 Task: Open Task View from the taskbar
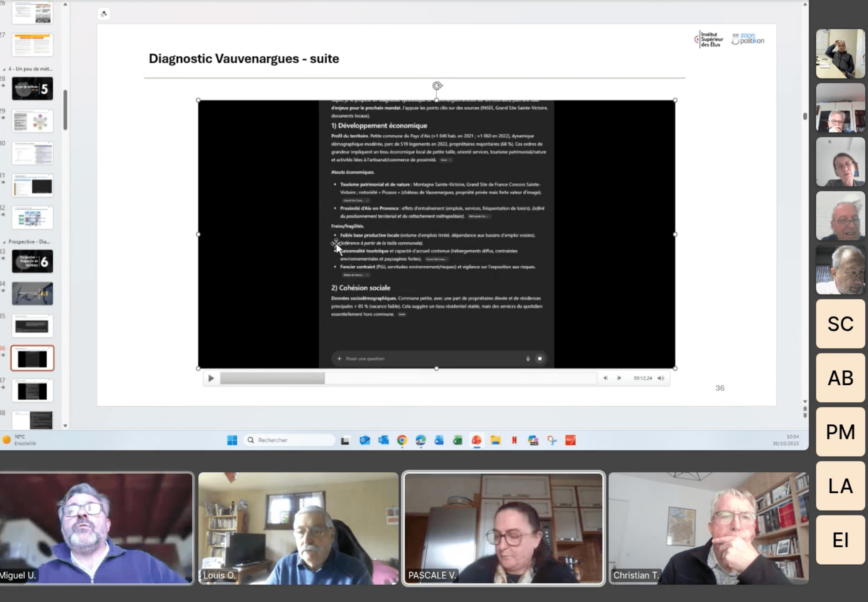coord(345,440)
